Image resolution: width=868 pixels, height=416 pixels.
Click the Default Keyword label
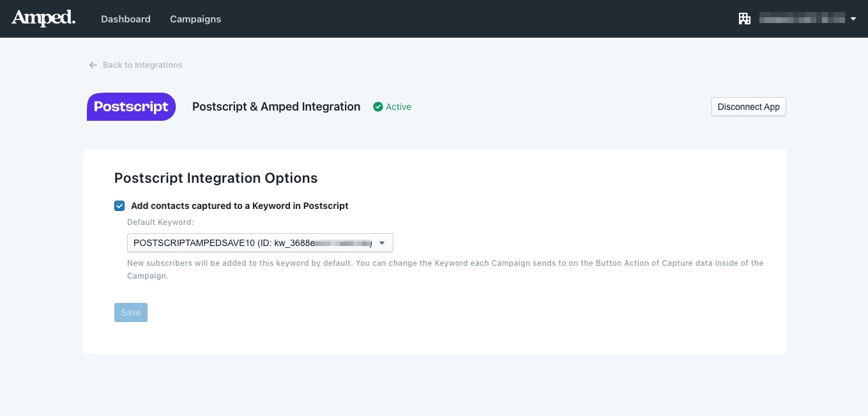160,222
